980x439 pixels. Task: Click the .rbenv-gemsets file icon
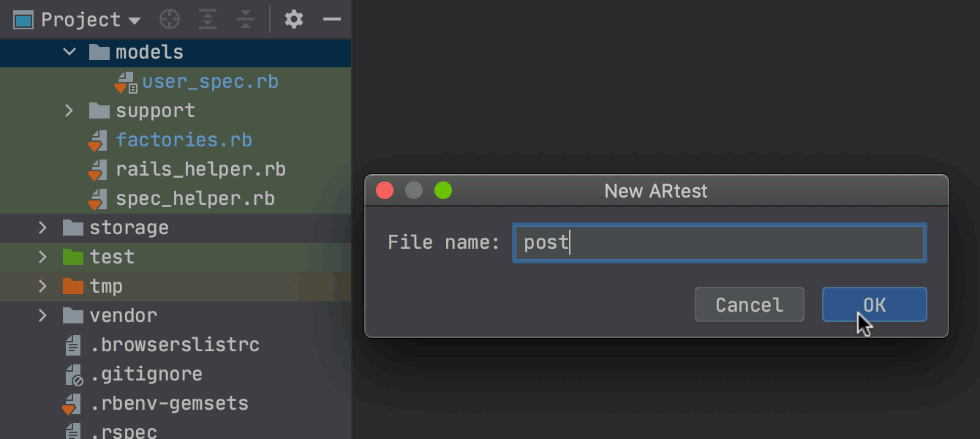click(72, 404)
